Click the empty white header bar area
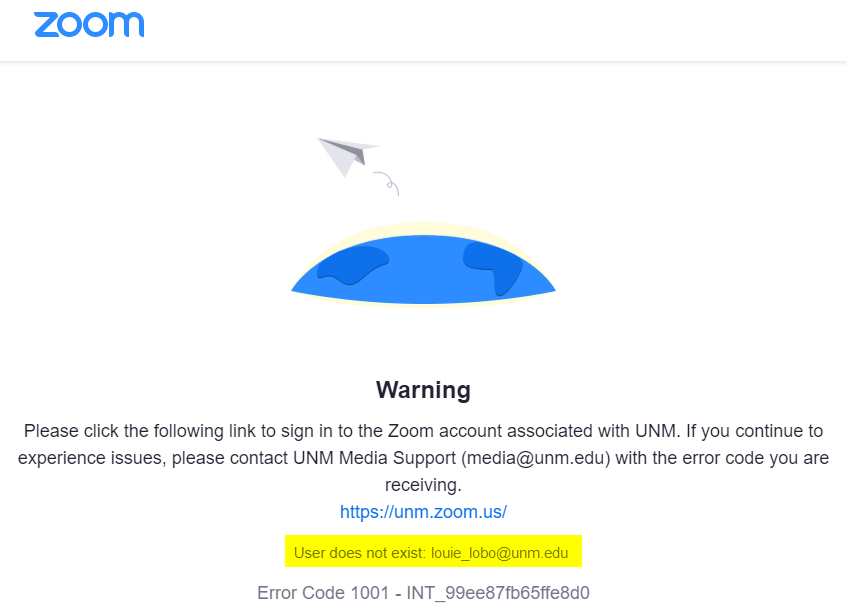This screenshot has height=615, width=846. 500,28
